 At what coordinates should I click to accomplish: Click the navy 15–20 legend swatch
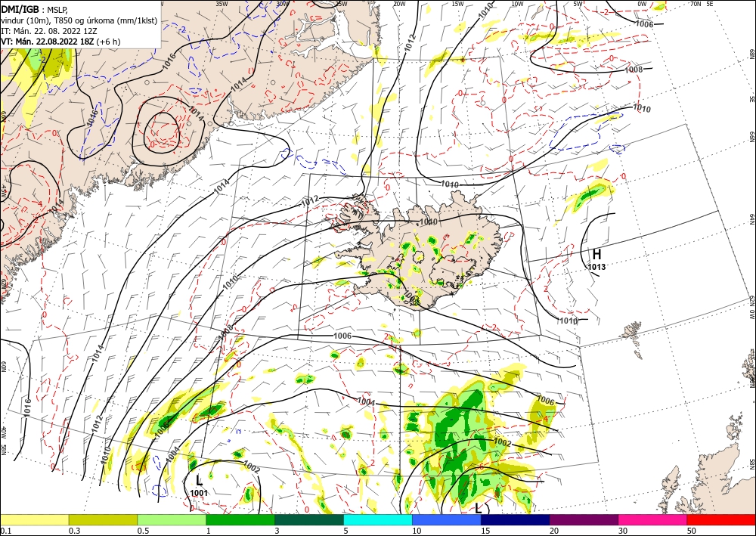pyautogui.click(x=516, y=519)
